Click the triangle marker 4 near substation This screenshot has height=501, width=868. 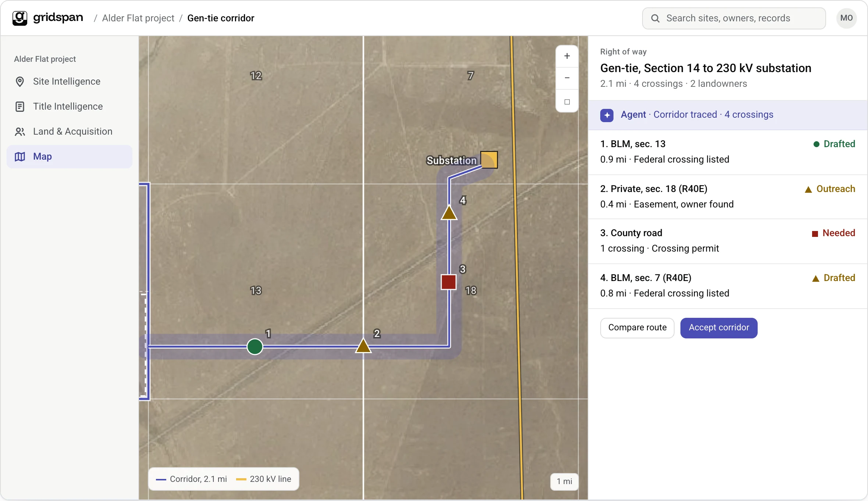(x=449, y=213)
